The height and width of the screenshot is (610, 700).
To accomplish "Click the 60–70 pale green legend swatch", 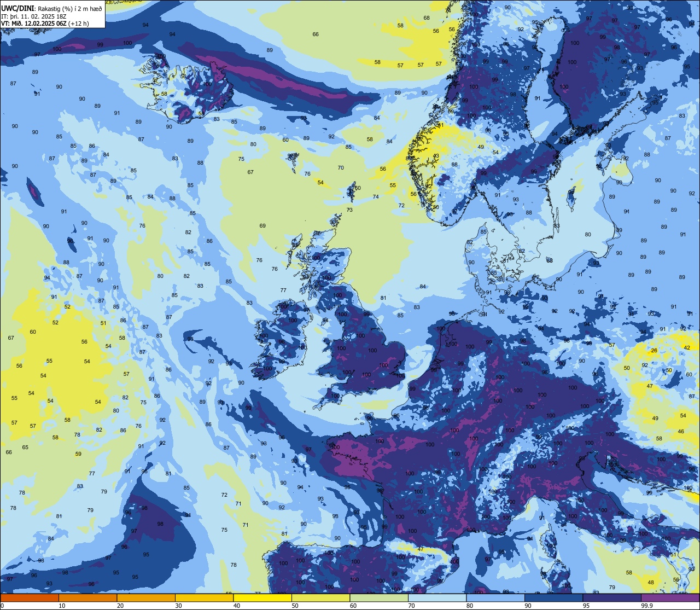I will click(379, 597).
